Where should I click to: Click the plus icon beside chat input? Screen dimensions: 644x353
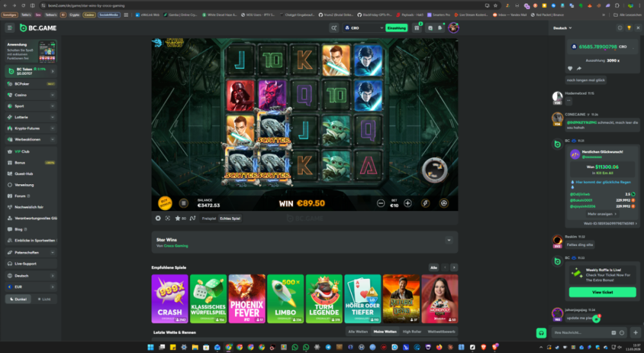pos(636,333)
